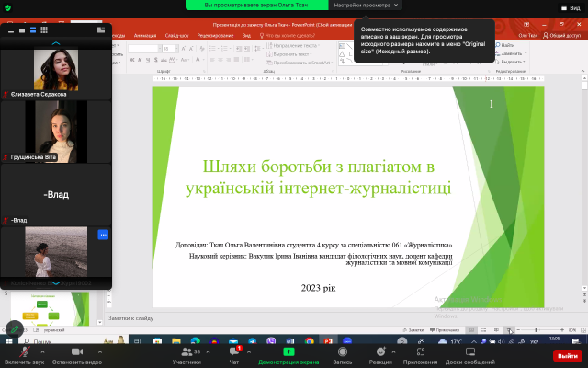The image size is (588, 368).
Task: Switch video panel to grid view
Action: (44, 30)
